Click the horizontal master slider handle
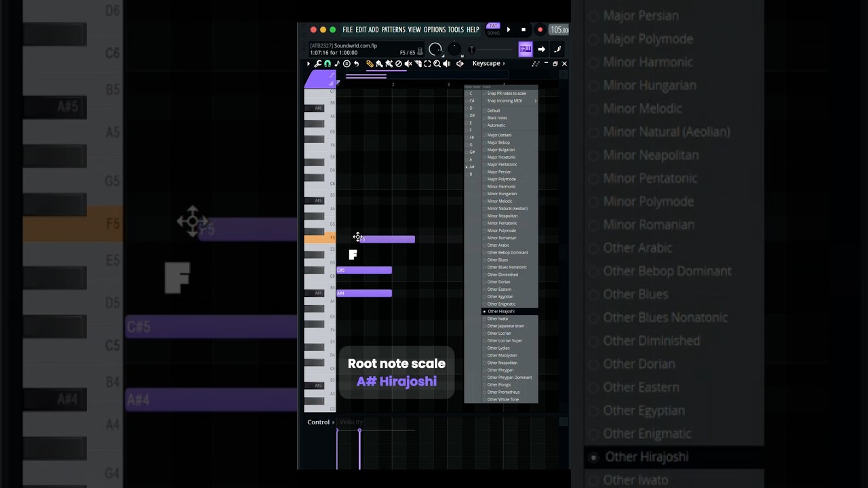 (472, 49)
